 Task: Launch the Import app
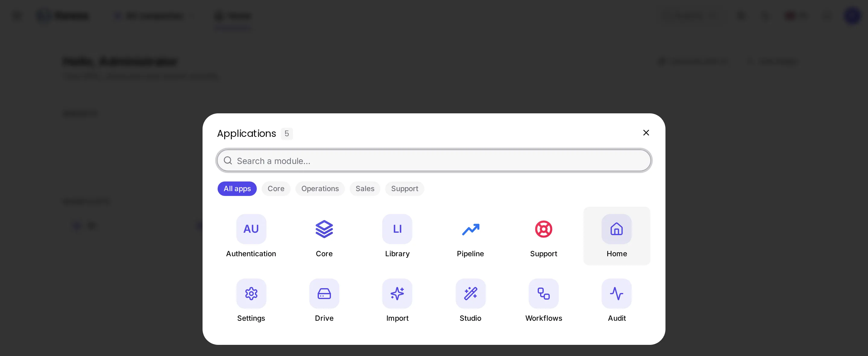pyautogui.click(x=397, y=300)
